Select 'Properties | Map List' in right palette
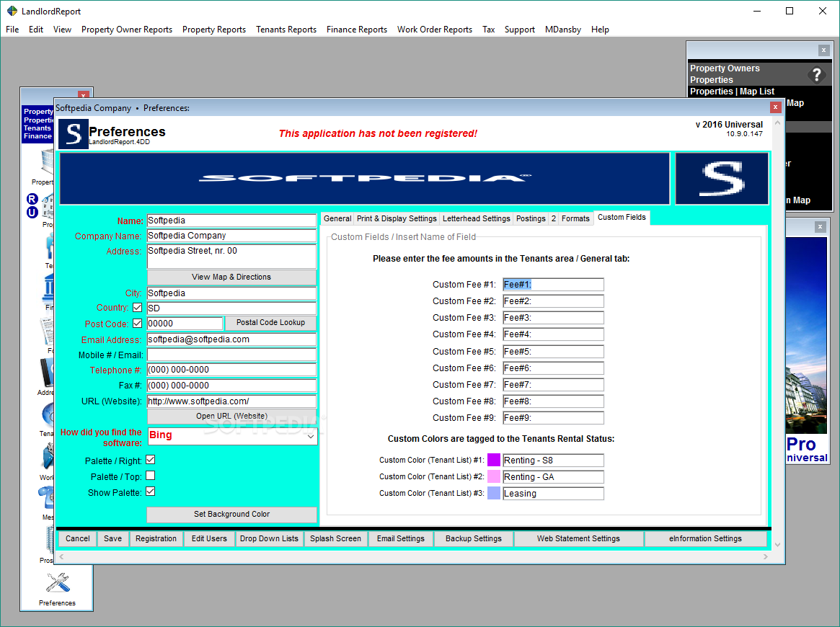 point(732,91)
